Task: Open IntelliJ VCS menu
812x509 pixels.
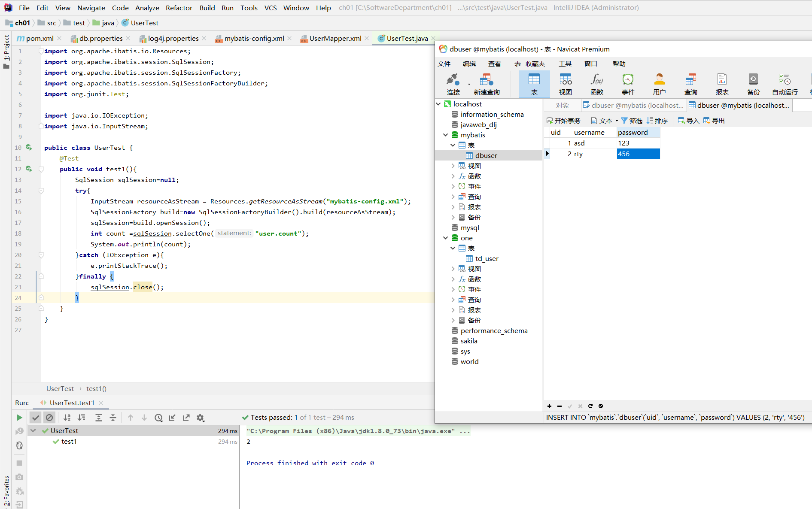Action: click(x=271, y=8)
